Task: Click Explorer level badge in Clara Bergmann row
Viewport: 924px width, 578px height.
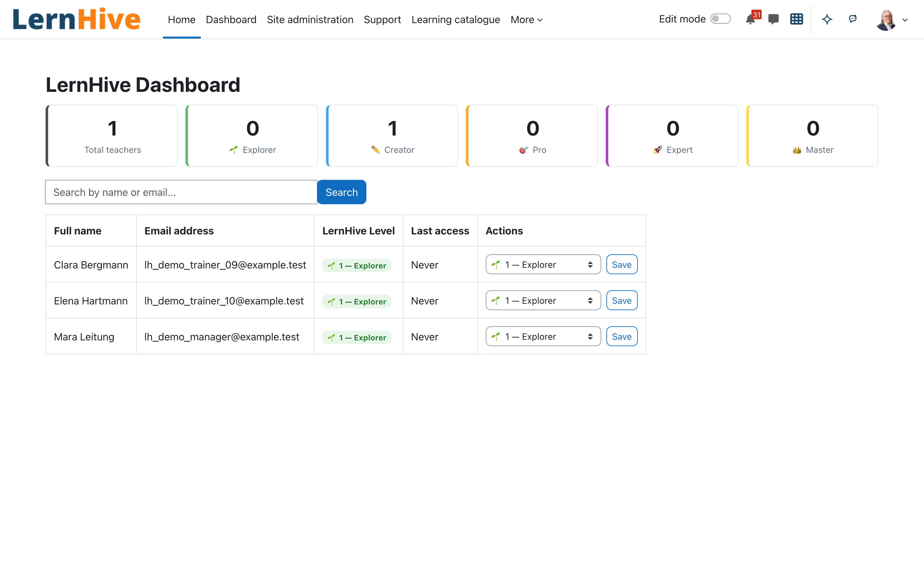Action: click(x=357, y=265)
